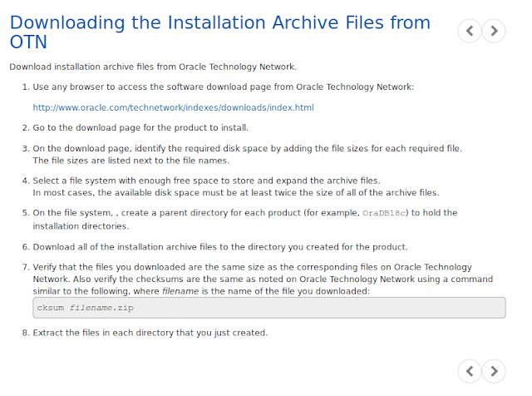Click step 3 about identifying required disk space
This screenshot has height=396, width=532.
tap(247, 148)
